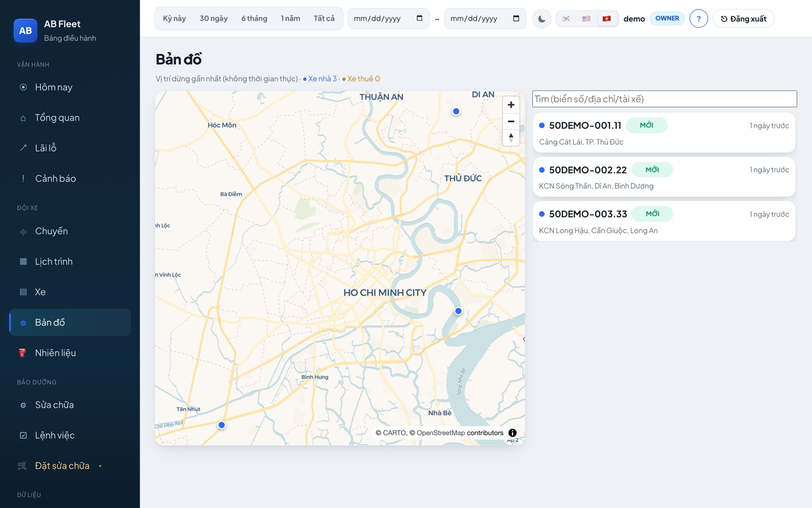The width and height of the screenshot is (812, 508).
Task: Click address KCN Long Hậu, Cần Giuộc
Action: point(598,231)
